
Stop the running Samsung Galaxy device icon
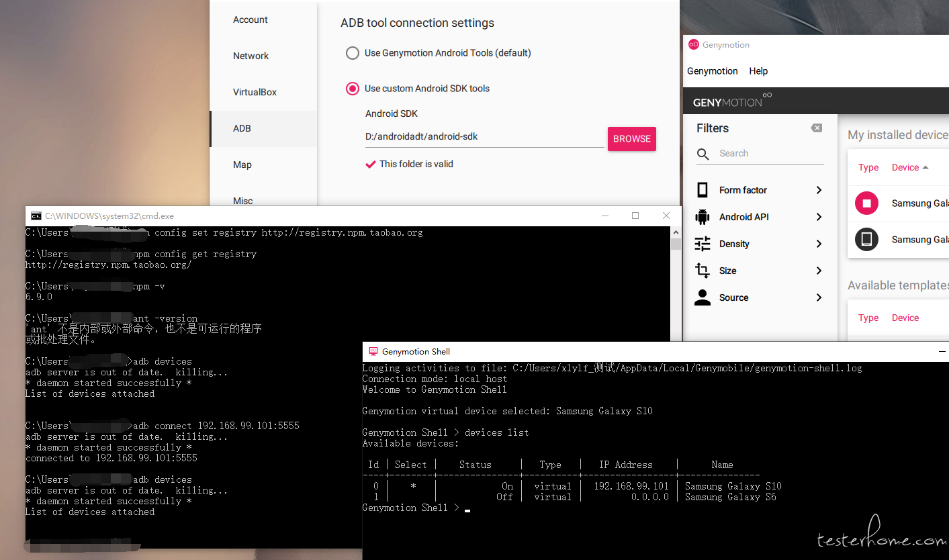pyautogui.click(x=866, y=203)
